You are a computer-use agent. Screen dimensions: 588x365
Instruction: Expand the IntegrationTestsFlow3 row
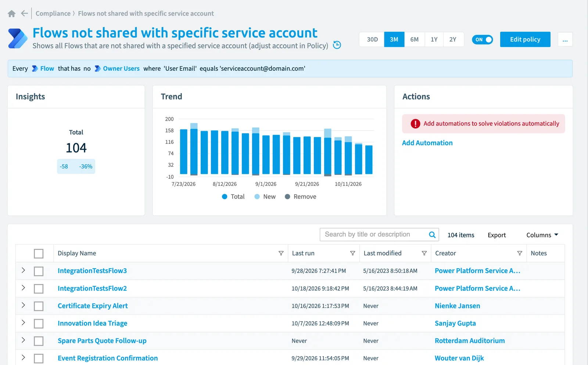point(23,270)
